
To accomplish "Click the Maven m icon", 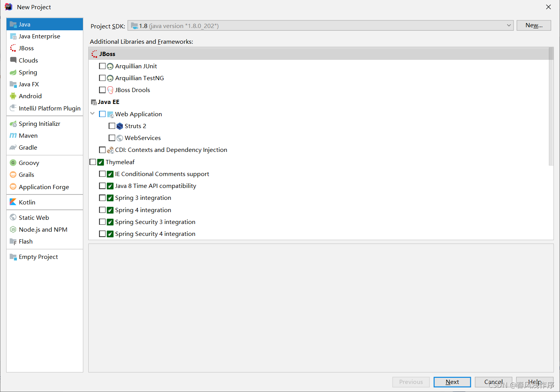I will coord(13,136).
